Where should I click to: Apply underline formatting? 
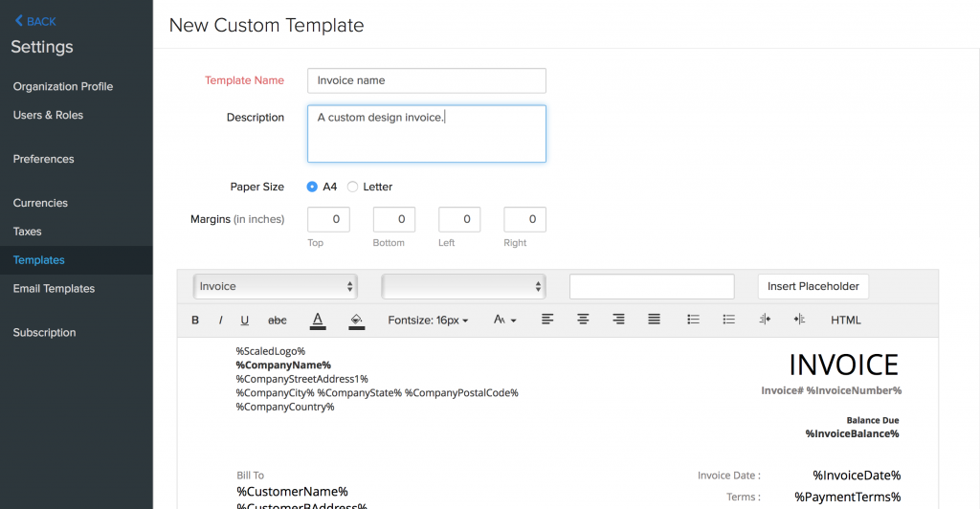(x=244, y=320)
